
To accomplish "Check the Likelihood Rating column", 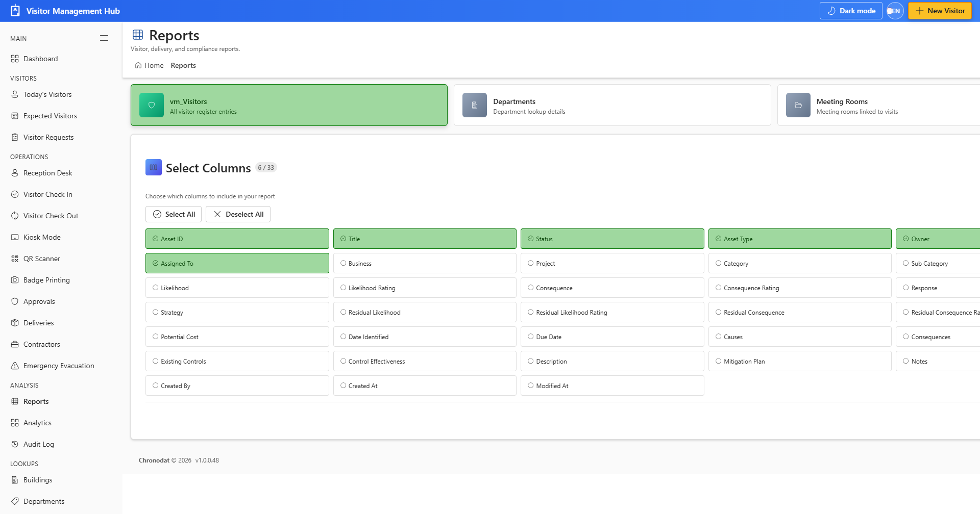I will [425, 288].
